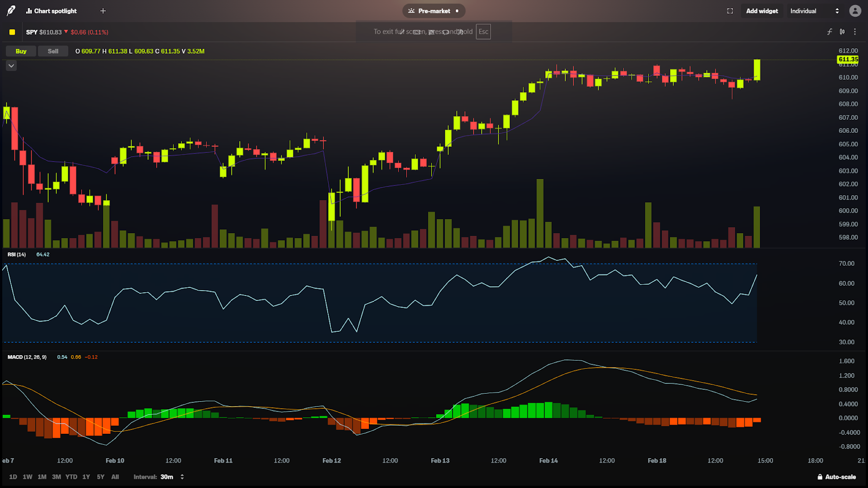Select the 1W time range
The image size is (868, 488).
click(28, 477)
